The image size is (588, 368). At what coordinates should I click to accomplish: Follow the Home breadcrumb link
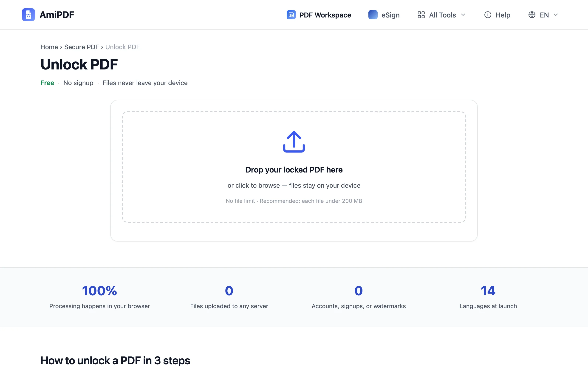pos(49,47)
